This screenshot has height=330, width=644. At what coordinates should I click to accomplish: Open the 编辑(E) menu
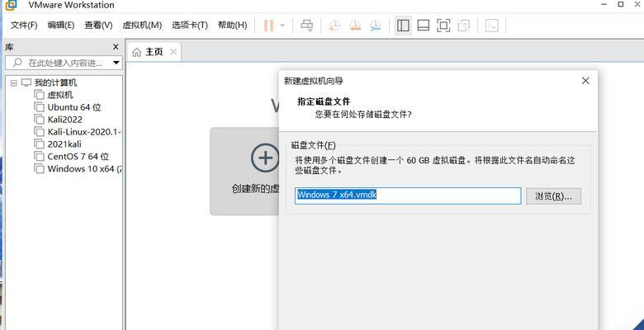click(x=61, y=25)
